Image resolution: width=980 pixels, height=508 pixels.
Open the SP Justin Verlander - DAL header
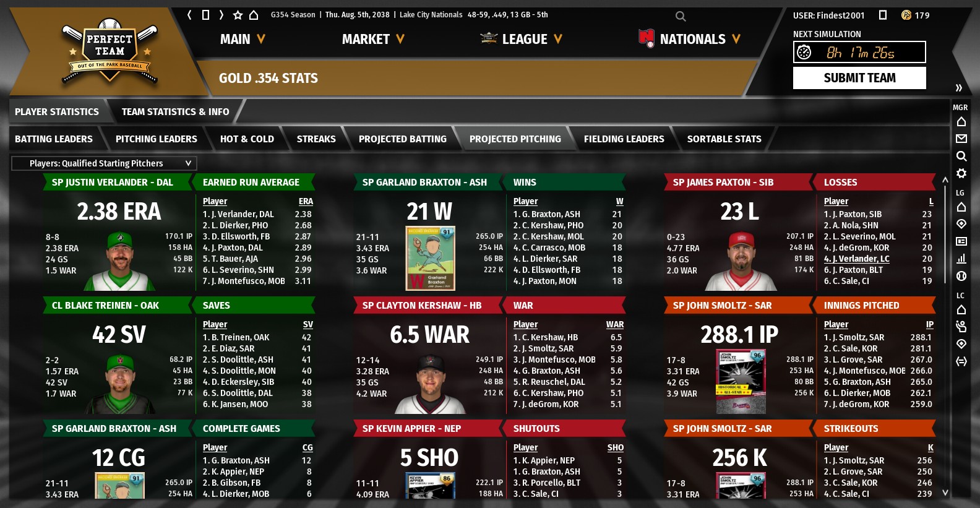[118, 183]
